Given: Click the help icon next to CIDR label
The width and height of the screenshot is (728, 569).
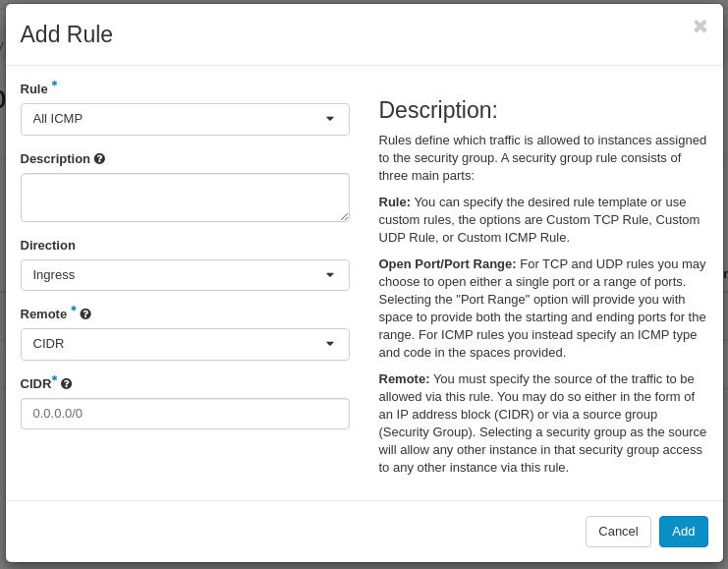Looking at the screenshot, I should (66, 384).
